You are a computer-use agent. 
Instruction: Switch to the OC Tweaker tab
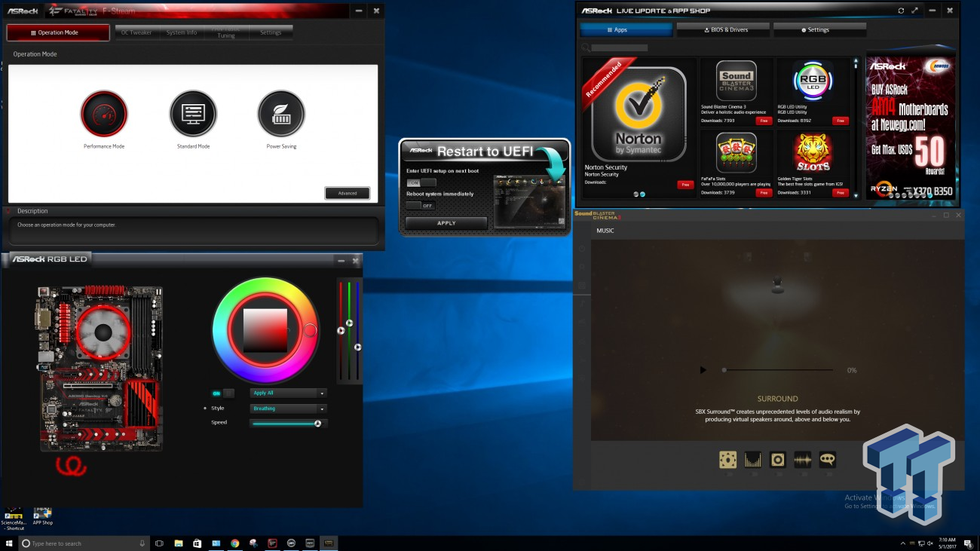click(x=136, y=32)
